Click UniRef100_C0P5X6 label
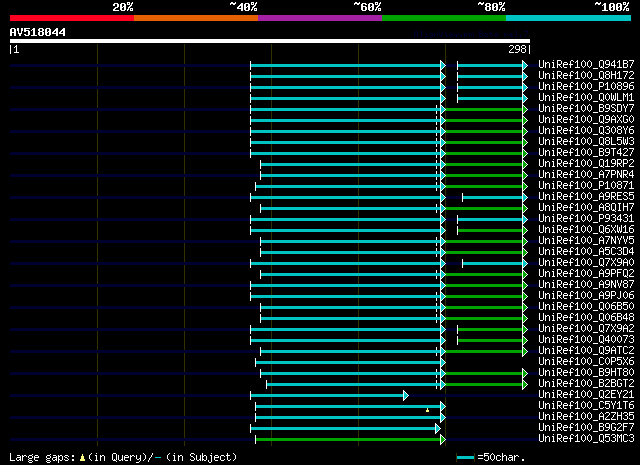This screenshot has height=465, width=640. (x=586, y=362)
